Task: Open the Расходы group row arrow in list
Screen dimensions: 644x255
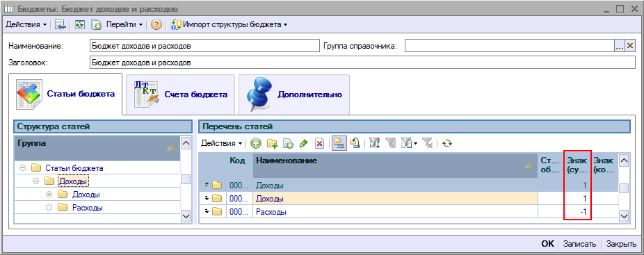Action: [207, 212]
